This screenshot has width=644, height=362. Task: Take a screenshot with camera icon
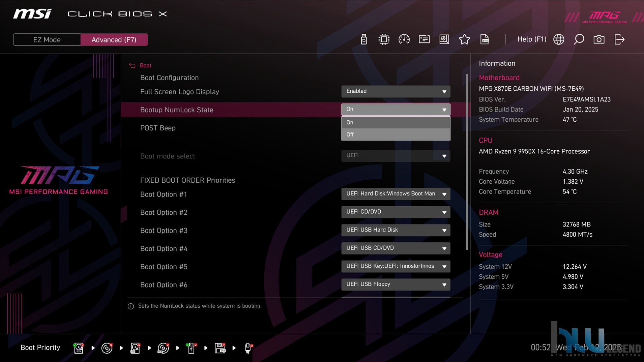click(x=599, y=39)
